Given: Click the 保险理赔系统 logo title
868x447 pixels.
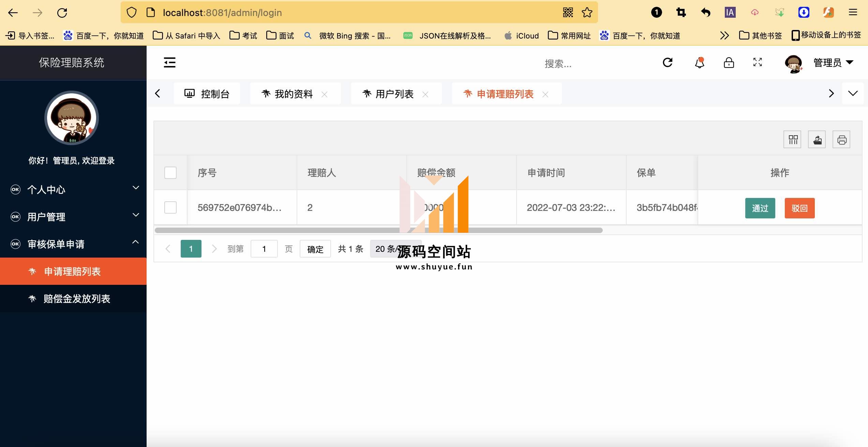Looking at the screenshot, I should pos(72,63).
